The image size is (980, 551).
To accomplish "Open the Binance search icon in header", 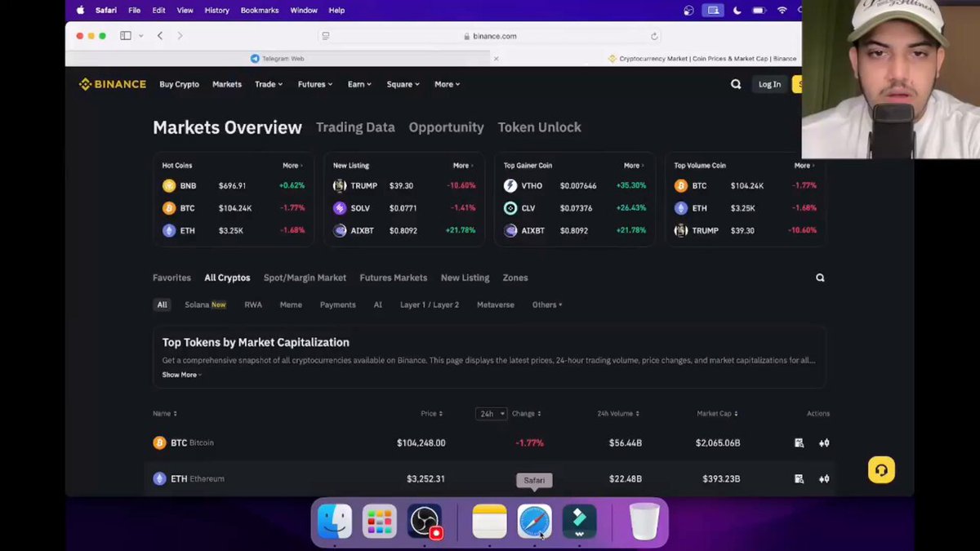I will pyautogui.click(x=736, y=84).
